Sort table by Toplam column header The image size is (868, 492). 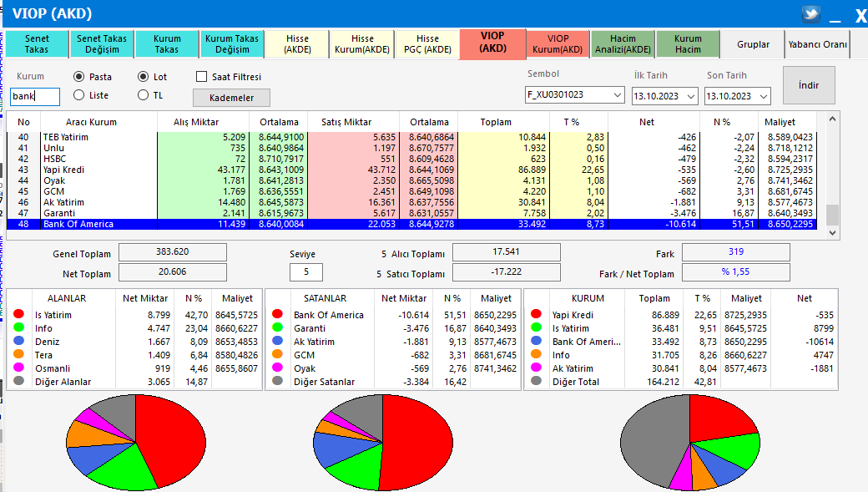pyautogui.click(x=496, y=122)
